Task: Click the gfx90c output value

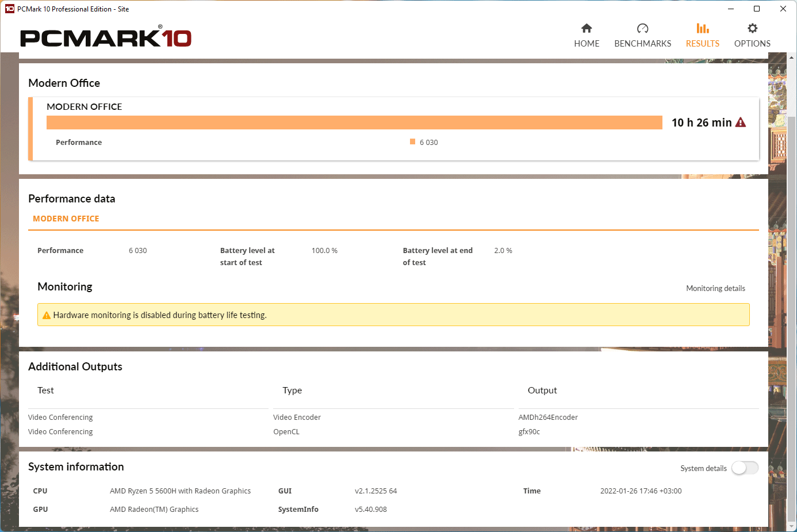Action: tap(529, 431)
